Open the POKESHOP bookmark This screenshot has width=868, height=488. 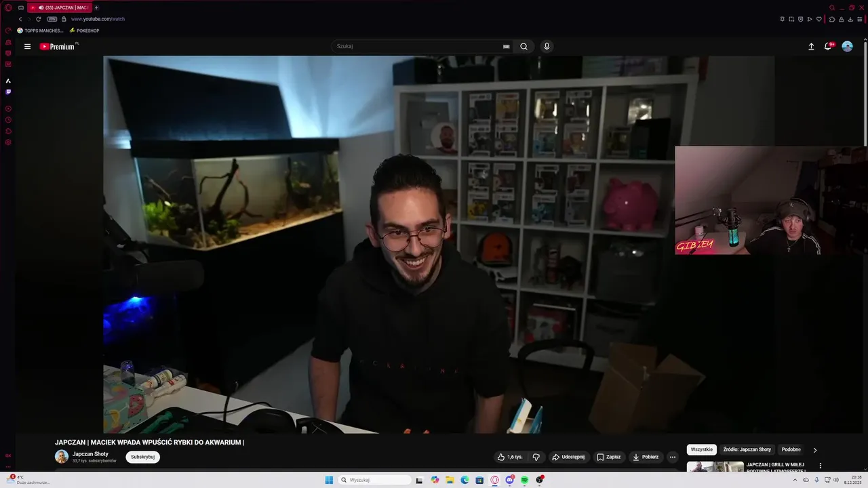click(x=84, y=30)
